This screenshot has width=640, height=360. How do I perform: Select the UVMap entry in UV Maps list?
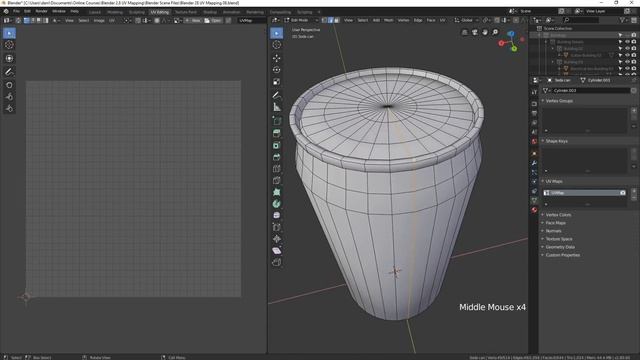point(584,193)
